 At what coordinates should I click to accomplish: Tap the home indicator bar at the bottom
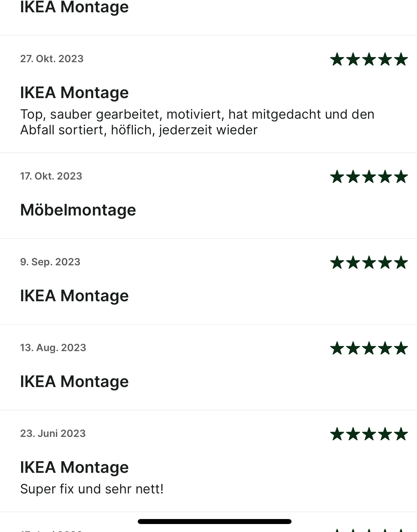(x=215, y=521)
